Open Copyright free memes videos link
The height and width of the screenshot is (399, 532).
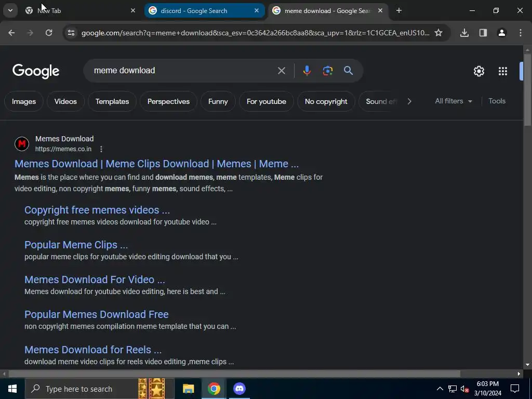(97, 210)
